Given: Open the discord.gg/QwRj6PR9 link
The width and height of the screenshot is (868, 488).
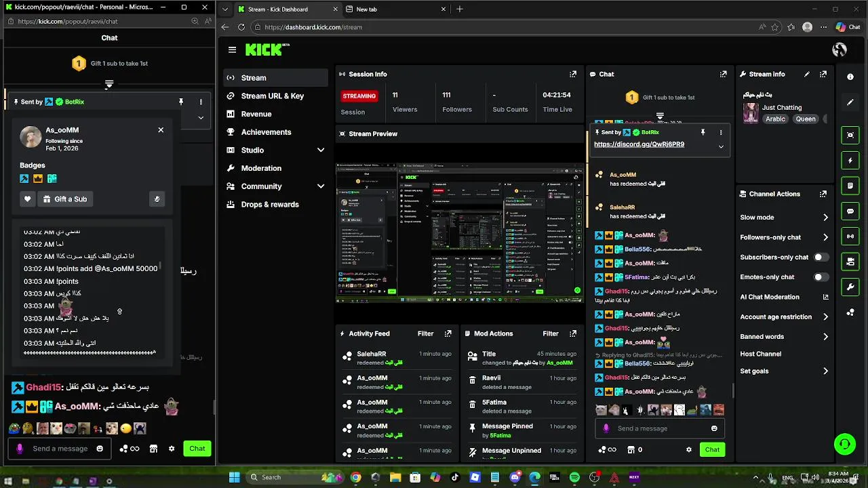Looking at the screenshot, I should click(639, 144).
